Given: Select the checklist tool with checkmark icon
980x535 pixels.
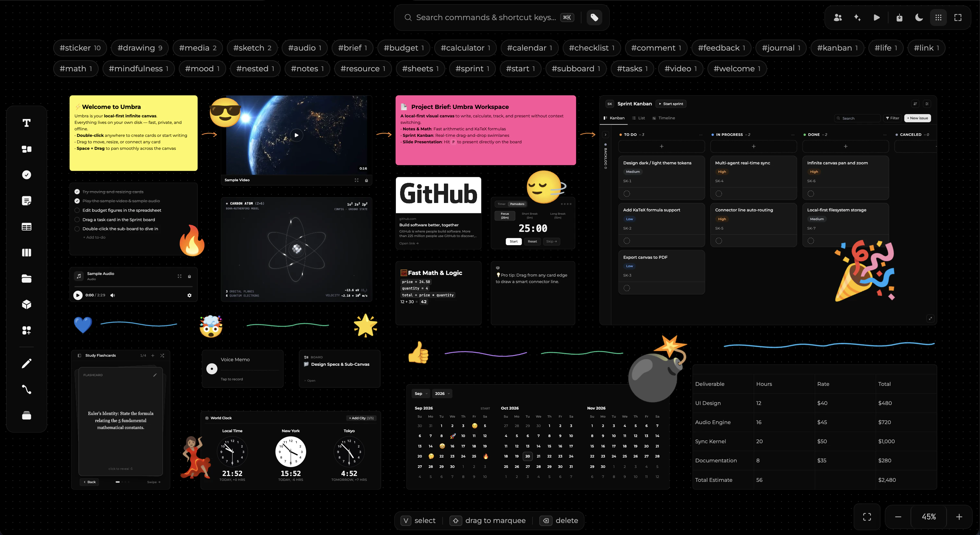Looking at the screenshot, I should pos(26,174).
